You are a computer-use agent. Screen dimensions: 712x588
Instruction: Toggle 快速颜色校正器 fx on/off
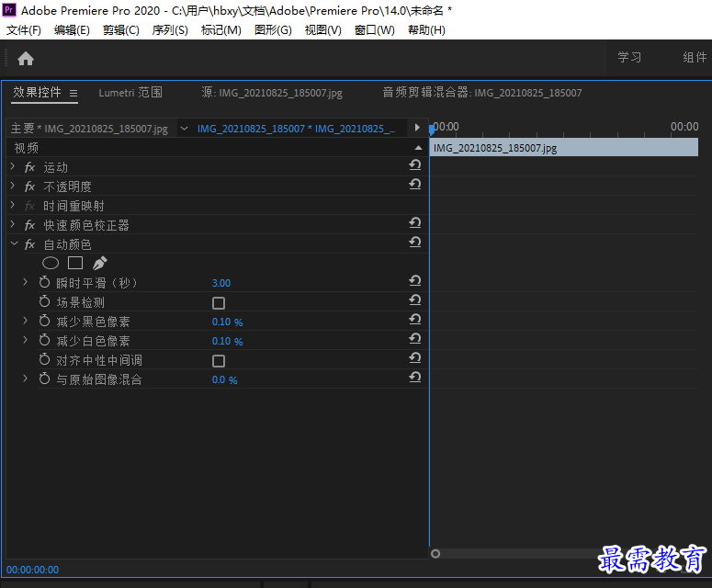pos(29,225)
